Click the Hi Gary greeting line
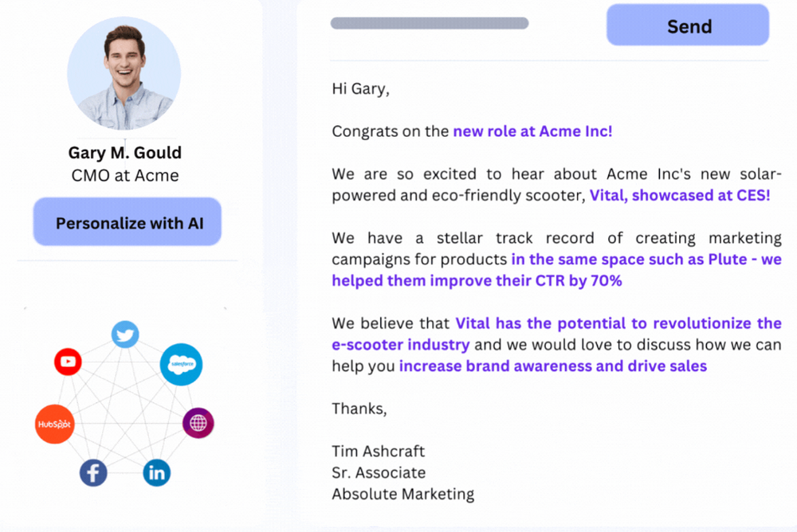The height and width of the screenshot is (532, 797). 360,88
